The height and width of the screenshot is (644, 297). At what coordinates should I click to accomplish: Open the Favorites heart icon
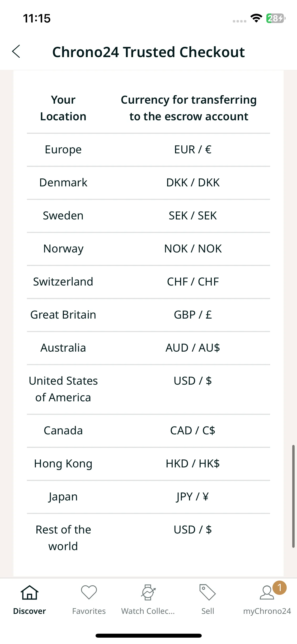89,592
